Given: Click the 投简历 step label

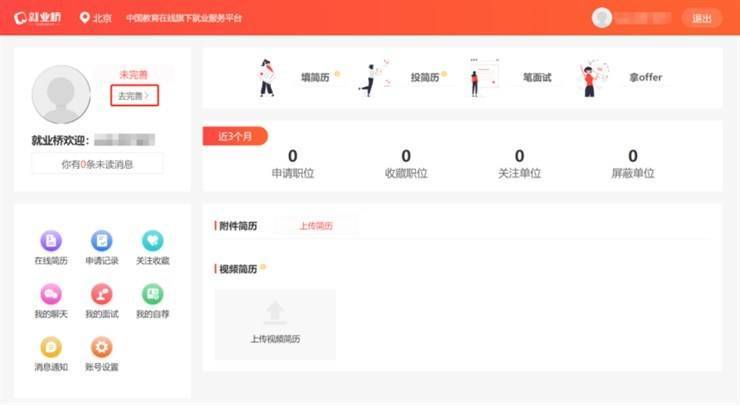Looking at the screenshot, I should [425, 77].
